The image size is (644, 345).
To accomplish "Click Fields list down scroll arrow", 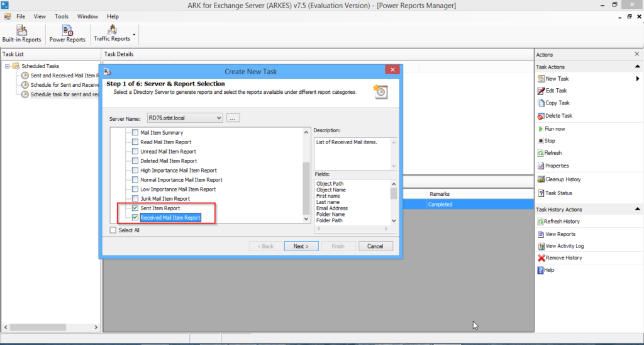I will tap(394, 221).
